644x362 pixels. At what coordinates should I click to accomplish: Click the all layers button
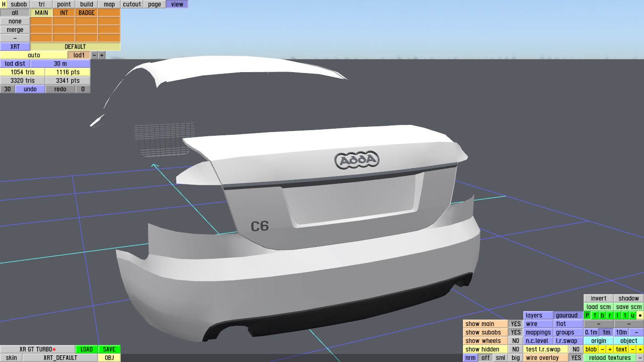click(x=15, y=13)
